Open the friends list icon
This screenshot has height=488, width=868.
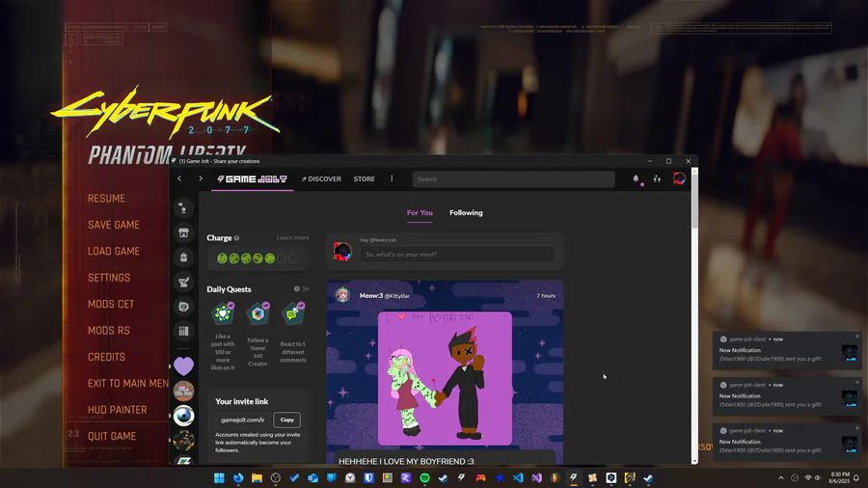(657, 178)
